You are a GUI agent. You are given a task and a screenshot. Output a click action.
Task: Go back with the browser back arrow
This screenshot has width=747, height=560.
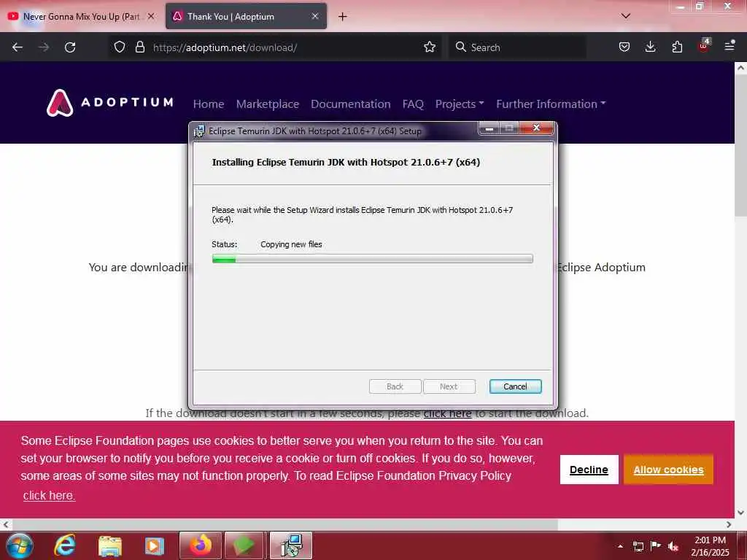pos(18,47)
